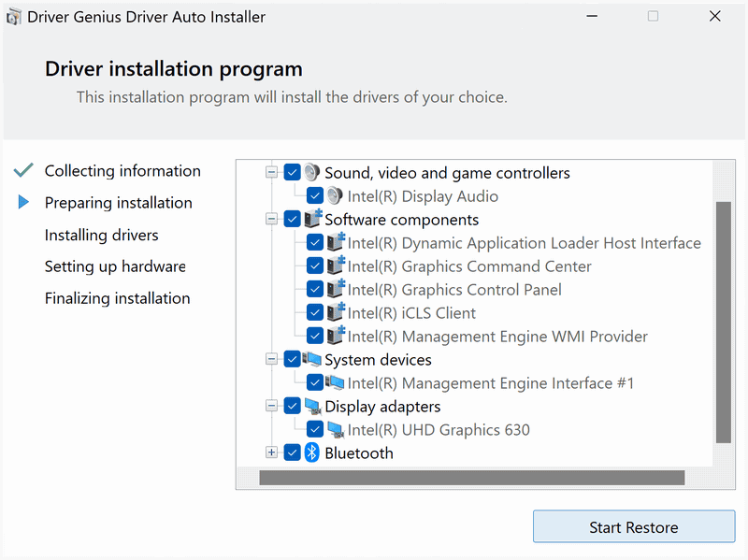748x560 pixels.
Task: Collapse Sound, video and game controllers node
Action: [271, 172]
